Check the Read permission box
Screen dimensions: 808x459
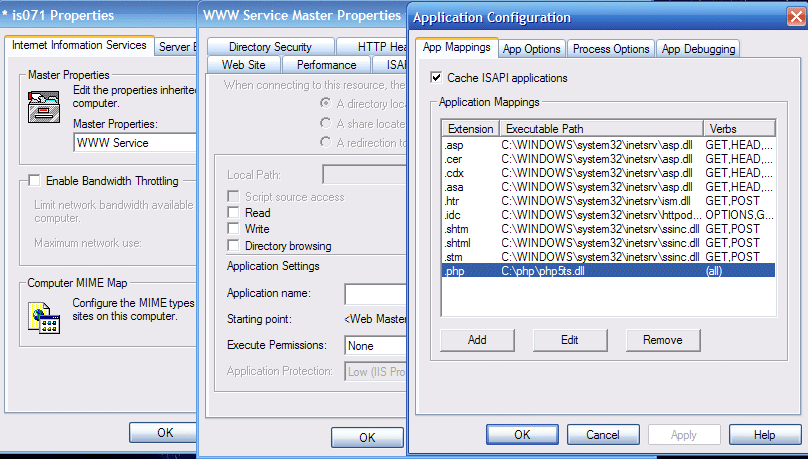233,213
